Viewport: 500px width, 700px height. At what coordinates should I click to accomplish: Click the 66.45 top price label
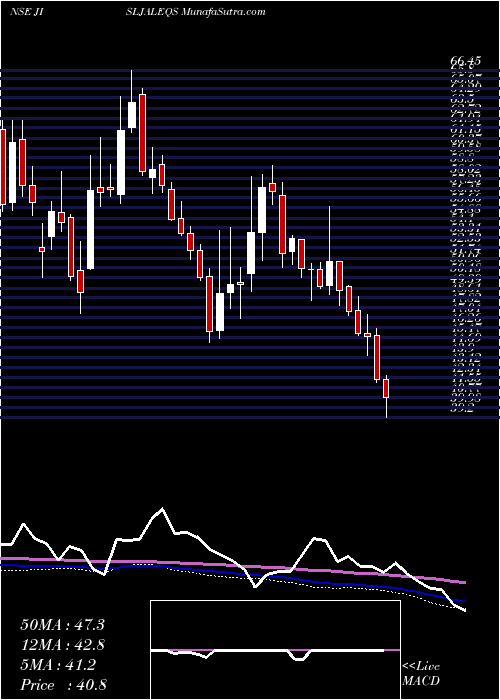[466, 60]
